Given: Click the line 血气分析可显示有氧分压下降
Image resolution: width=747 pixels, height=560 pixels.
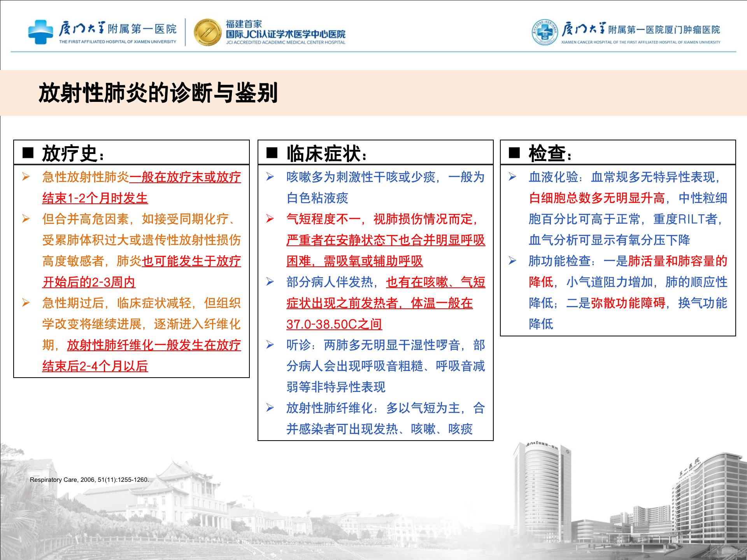Looking at the screenshot, I should tap(609, 240).
